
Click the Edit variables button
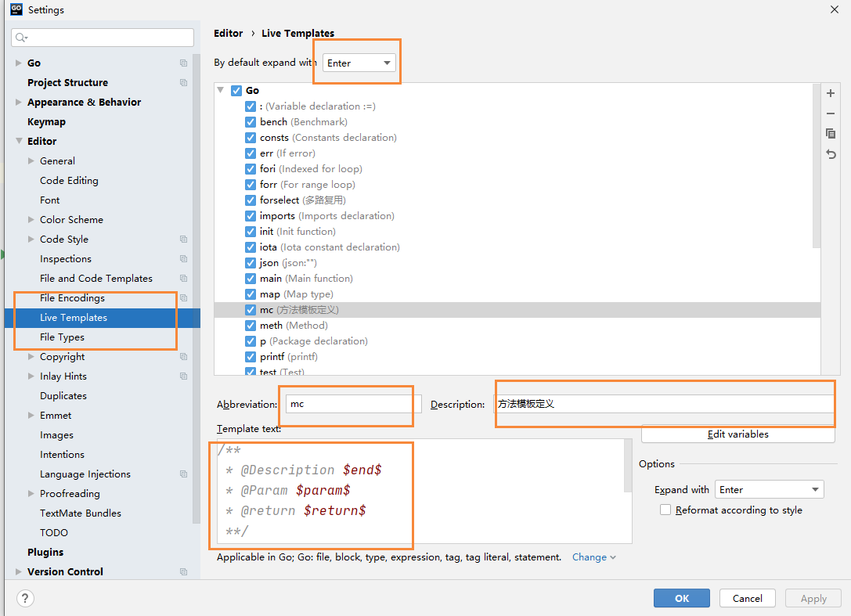[x=737, y=434]
